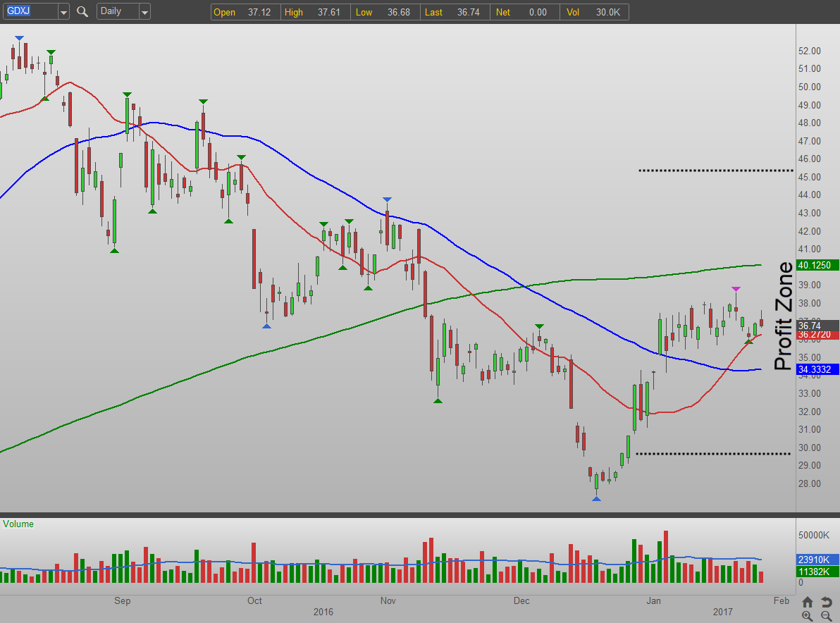Click the blue triangle marker above November high
The height and width of the screenshot is (623, 840).
click(387, 200)
